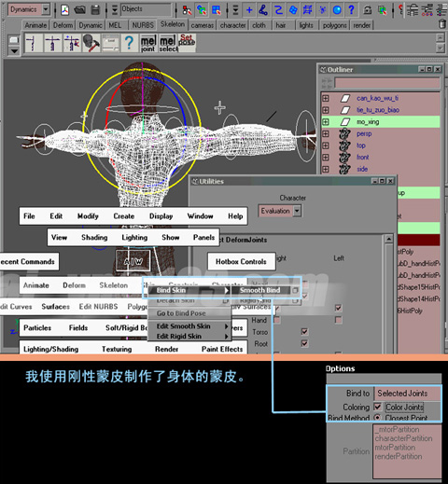Toggle the surfaces selection mask icon

pos(293,10)
